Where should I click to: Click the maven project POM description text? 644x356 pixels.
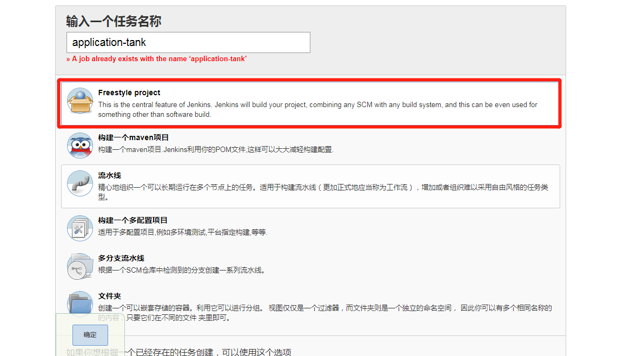tap(216, 150)
